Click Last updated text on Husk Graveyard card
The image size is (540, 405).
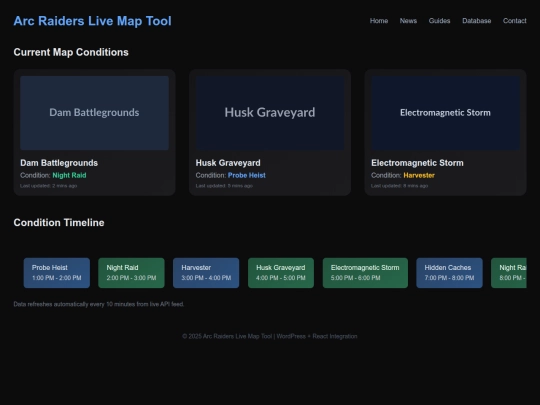(x=224, y=186)
